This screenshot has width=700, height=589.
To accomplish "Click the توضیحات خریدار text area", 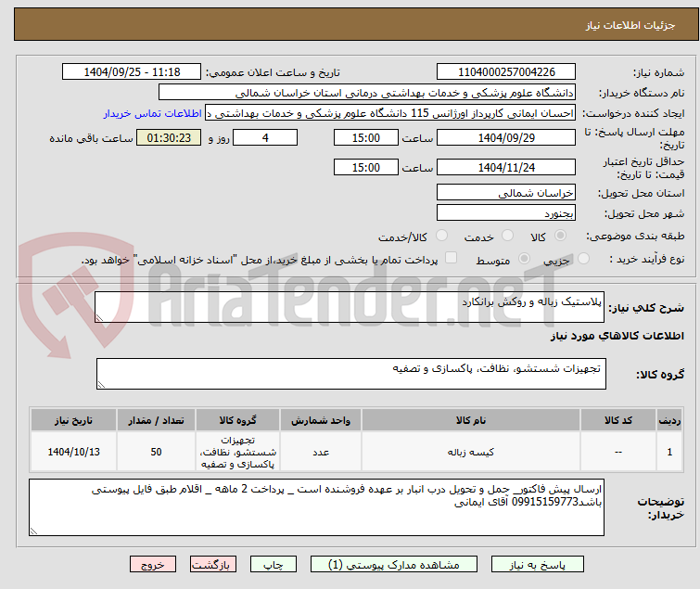I will coord(316,507).
